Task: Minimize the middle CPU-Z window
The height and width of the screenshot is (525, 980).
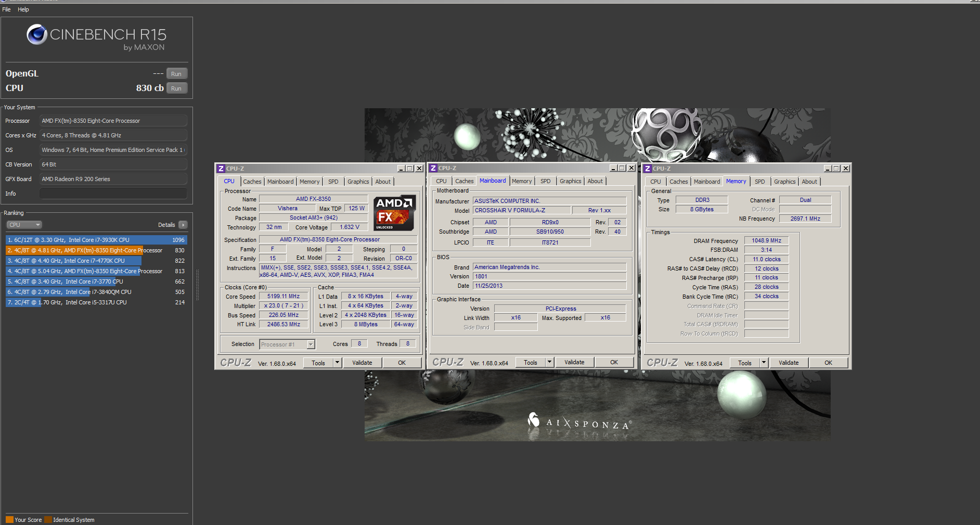Action: pos(613,168)
